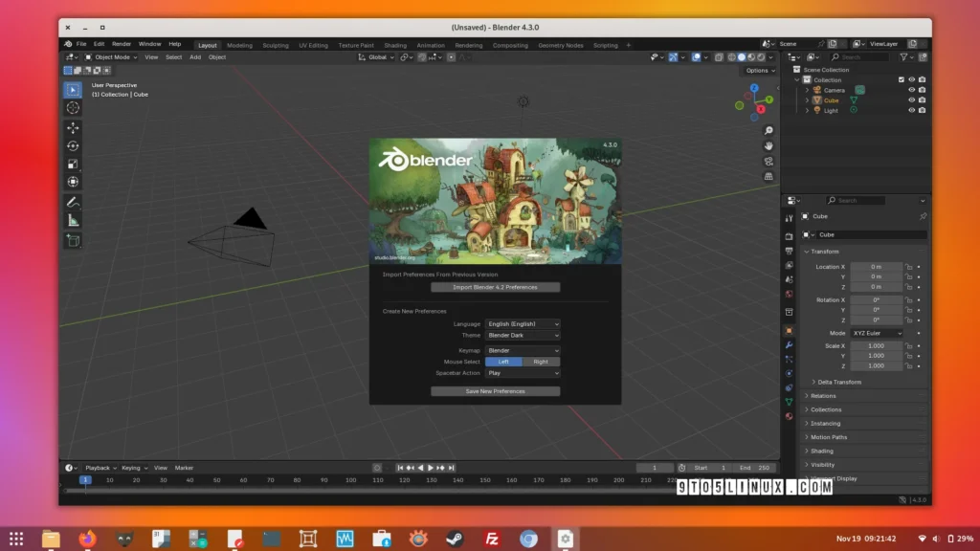
Task: Hide the Camera object in the outliner
Action: tap(911, 90)
